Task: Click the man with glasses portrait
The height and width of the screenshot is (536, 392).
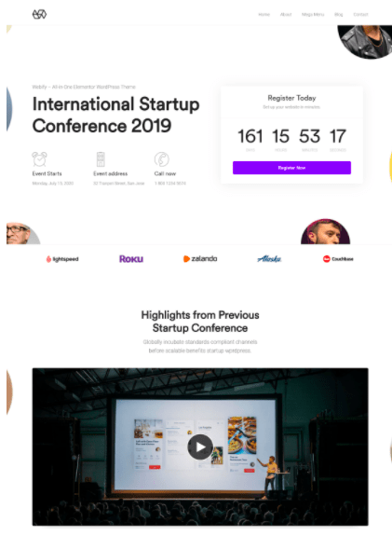Action: click(x=23, y=233)
